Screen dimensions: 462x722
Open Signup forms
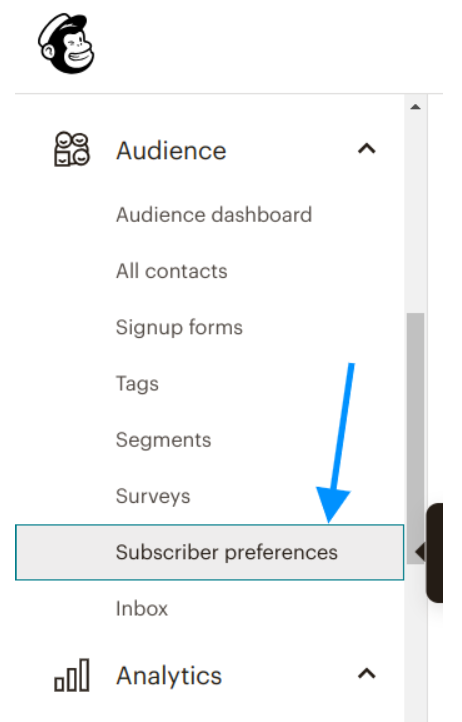tap(179, 328)
